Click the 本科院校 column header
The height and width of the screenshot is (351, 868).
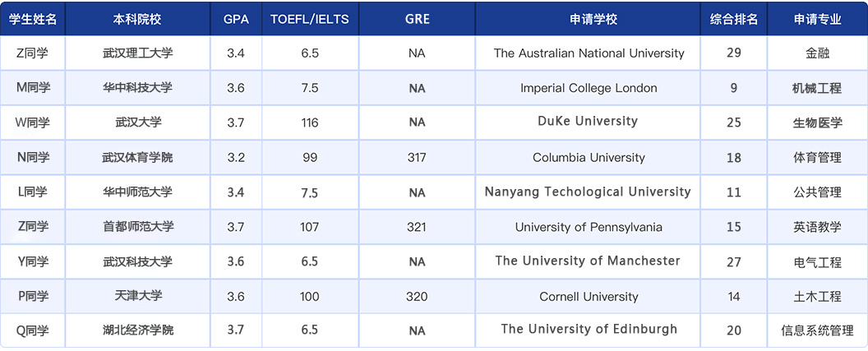(137, 19)
